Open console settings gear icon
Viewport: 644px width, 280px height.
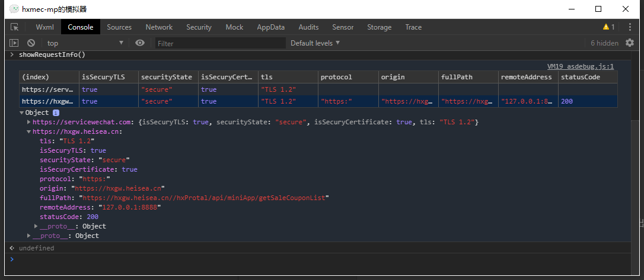pyautogui.click(x=630, y=43)
